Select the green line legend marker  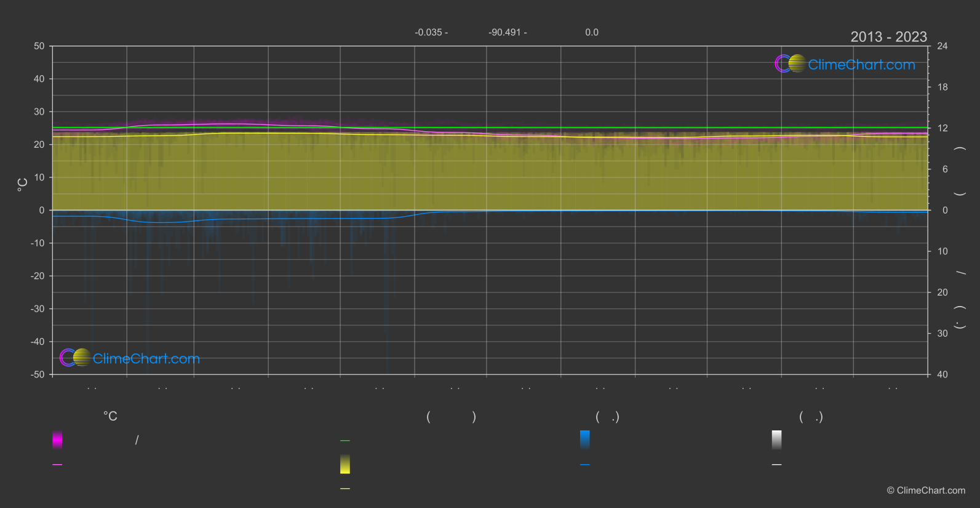click(345, 441)
